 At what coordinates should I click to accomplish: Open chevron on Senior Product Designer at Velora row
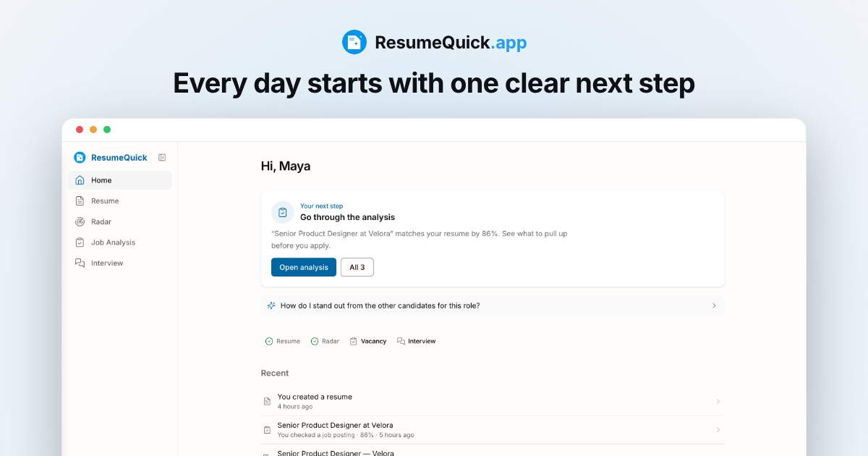click(718, 430)
